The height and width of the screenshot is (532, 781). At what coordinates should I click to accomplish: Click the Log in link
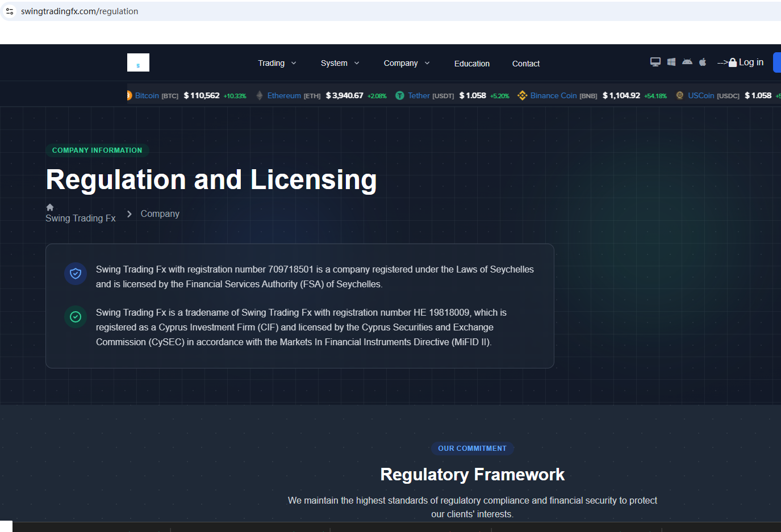click(750, 62)
